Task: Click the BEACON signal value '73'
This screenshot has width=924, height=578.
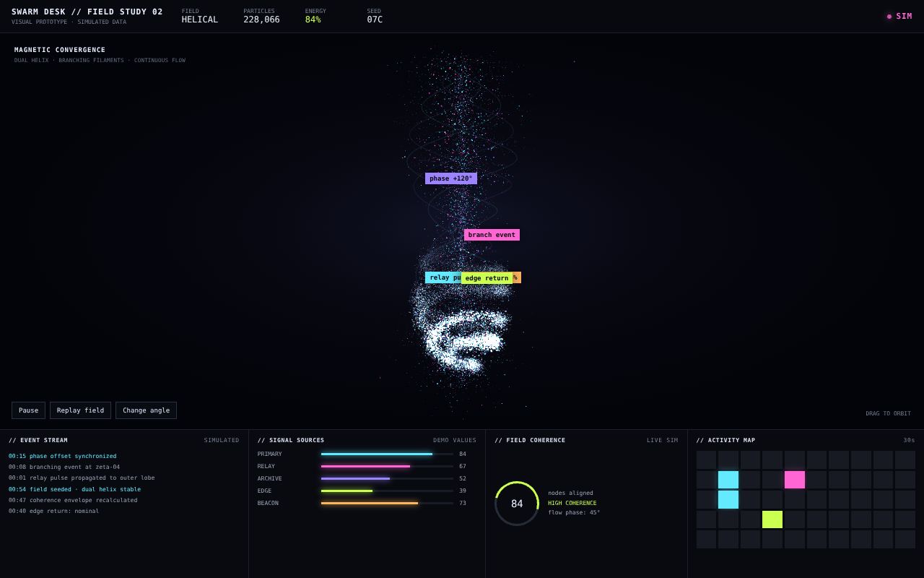Action: [x=463, y=503]
